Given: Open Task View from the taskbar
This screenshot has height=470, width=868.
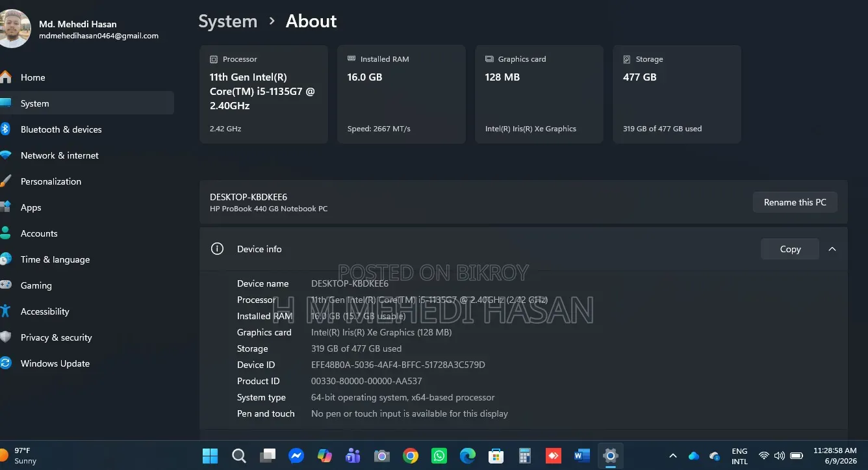Looking at the screenshot, I should tap(268, 456).
